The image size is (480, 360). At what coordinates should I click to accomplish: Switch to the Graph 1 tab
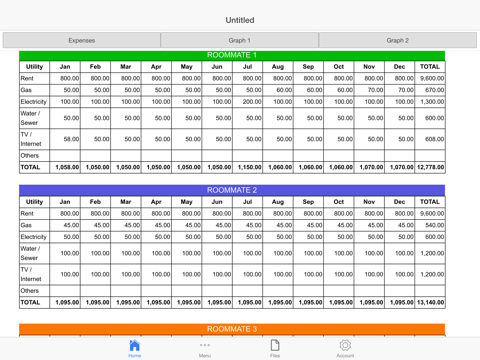point(239,40)
